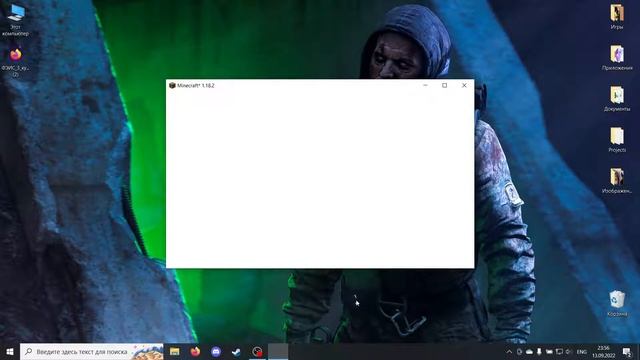
Task: Select the 'Изображения' folder icon
Action: tap(617, 180)
